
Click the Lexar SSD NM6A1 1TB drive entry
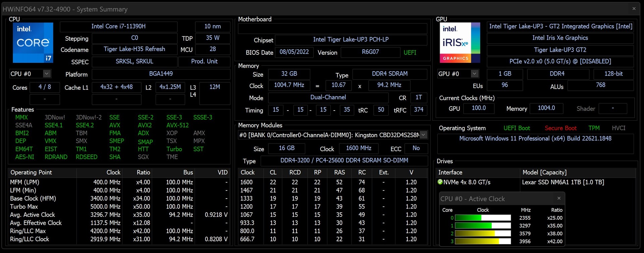coord(563,182)
